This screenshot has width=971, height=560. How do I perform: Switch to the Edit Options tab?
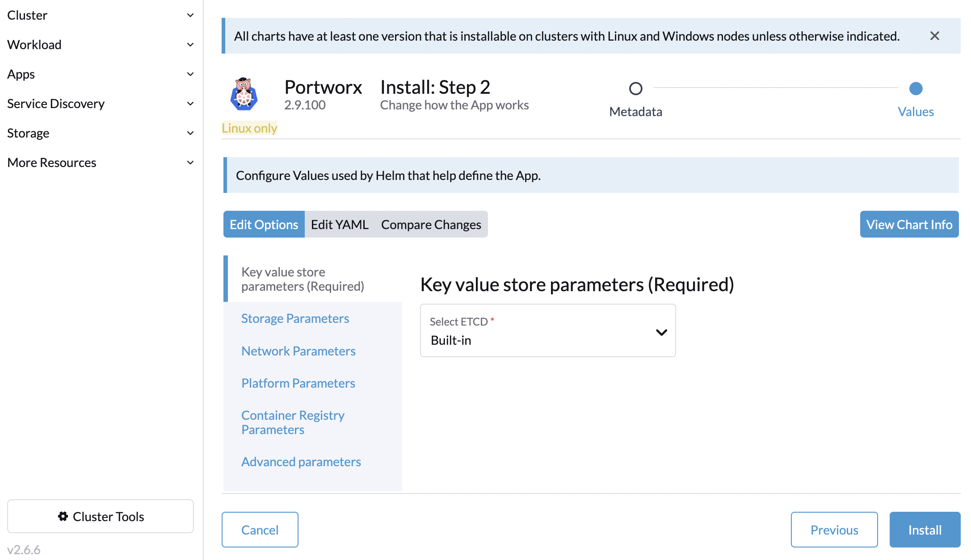tap(264, 224)
